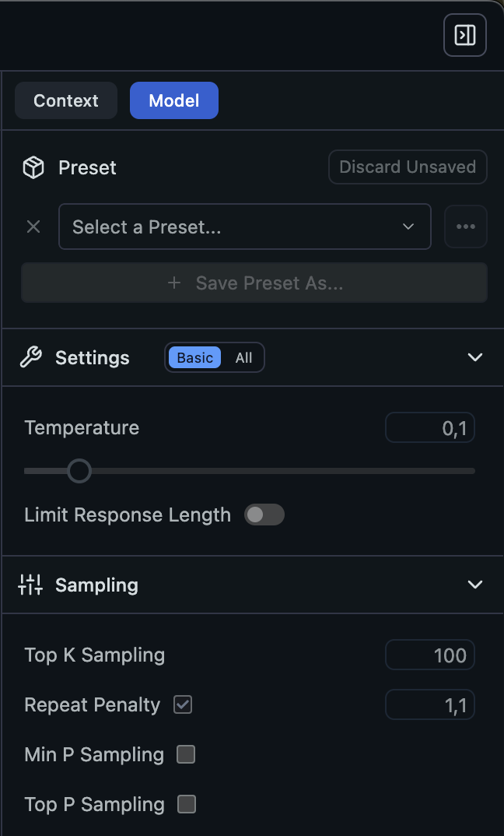Viewport: 504px width, 836px height.
Task: Select the Model tab
Action: point(174,100)
